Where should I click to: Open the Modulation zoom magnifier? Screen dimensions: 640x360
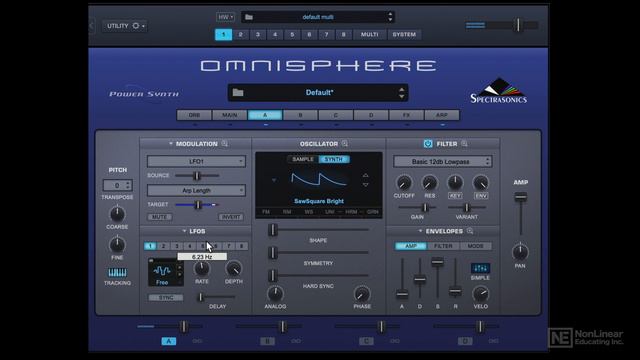225,144
